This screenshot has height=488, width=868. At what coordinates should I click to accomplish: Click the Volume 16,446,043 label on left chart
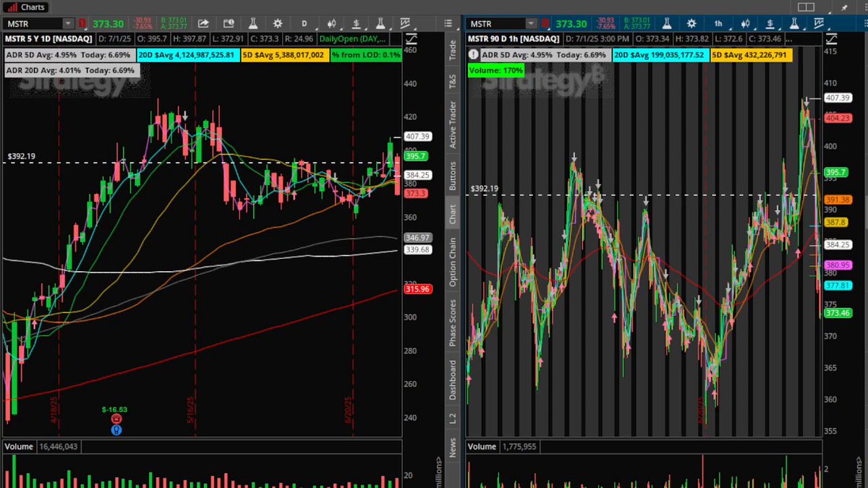pyautogui.click(x=41, y=447)
